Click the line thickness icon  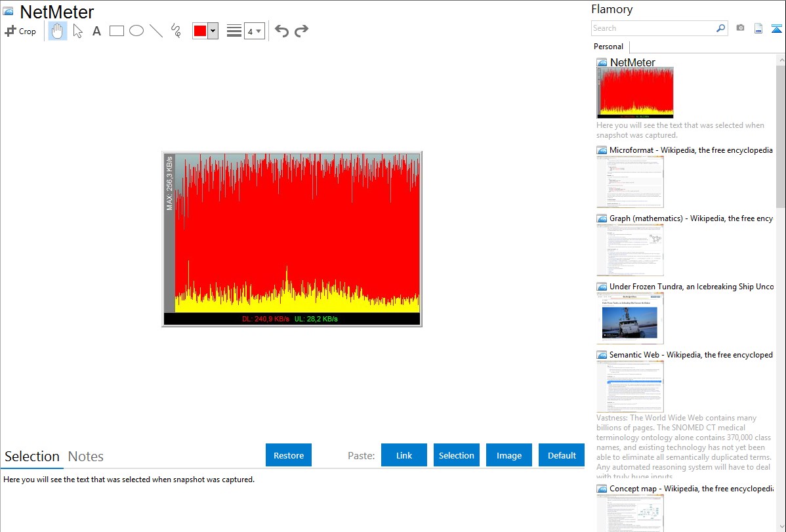pos(234,31)
